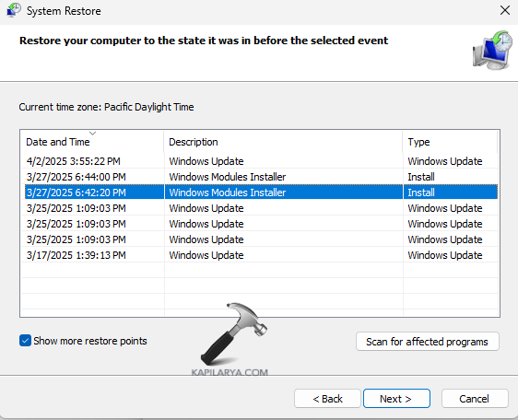This screenshot has width=518, height=420.
Task: Sort by the Date and Time column
Action: click(x=92, y=142)
